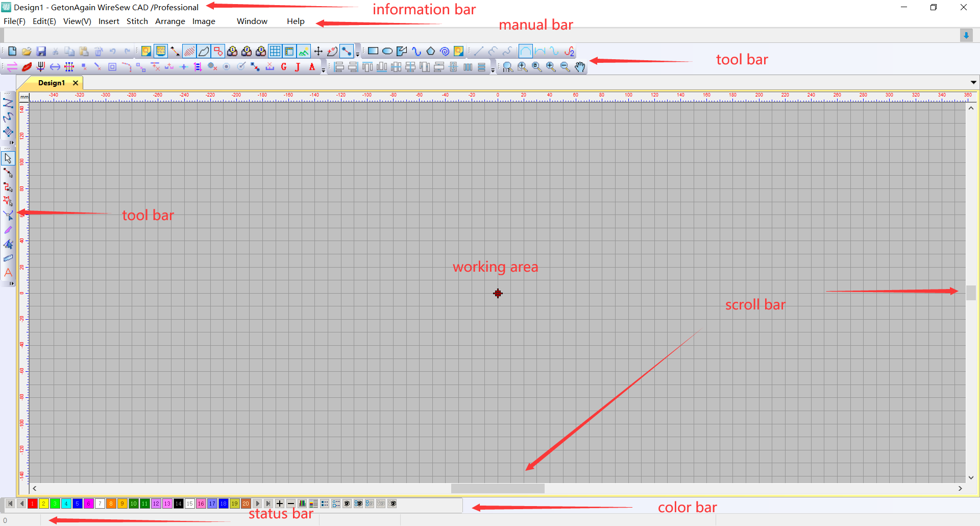Expand overflow options of first top toolbar

coord(357,53)
